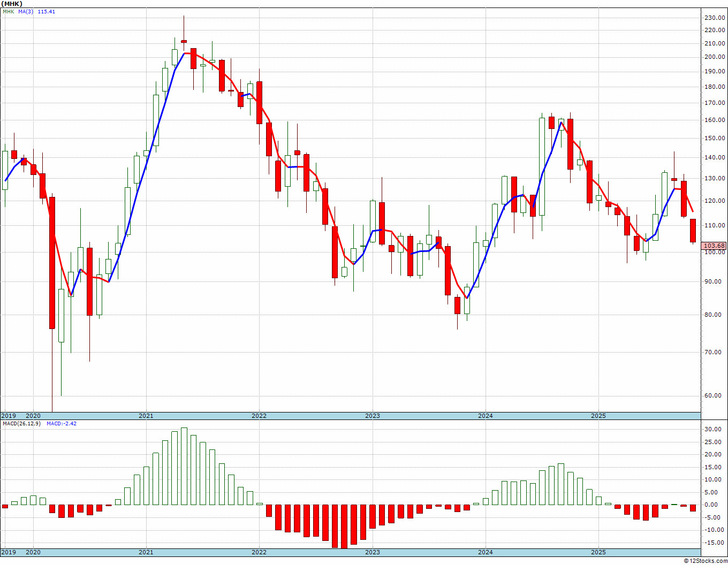
Task: Click 110.00 on the price axis
Action: [x=715, y=226]
